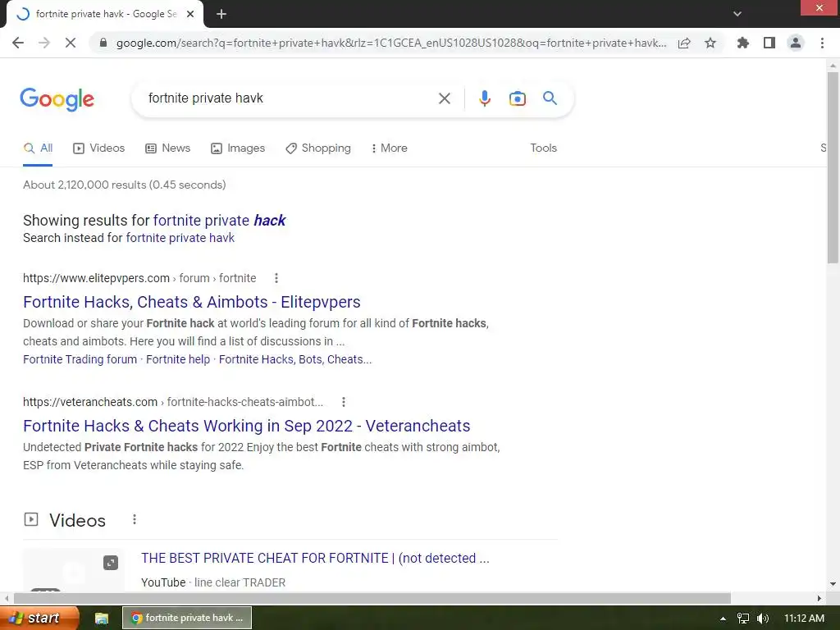Switch to Images results tab
Screen dimensions: 840x630
click(238, 148)
